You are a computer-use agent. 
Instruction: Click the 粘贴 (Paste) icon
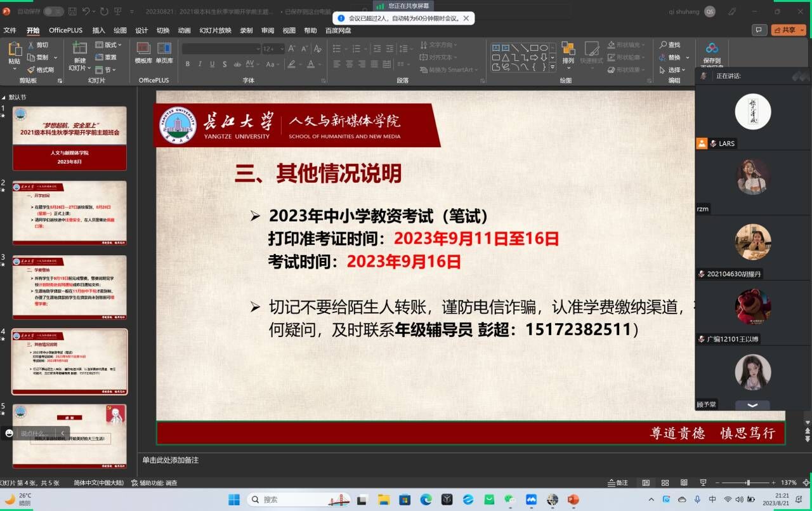(x=14, y=51)
